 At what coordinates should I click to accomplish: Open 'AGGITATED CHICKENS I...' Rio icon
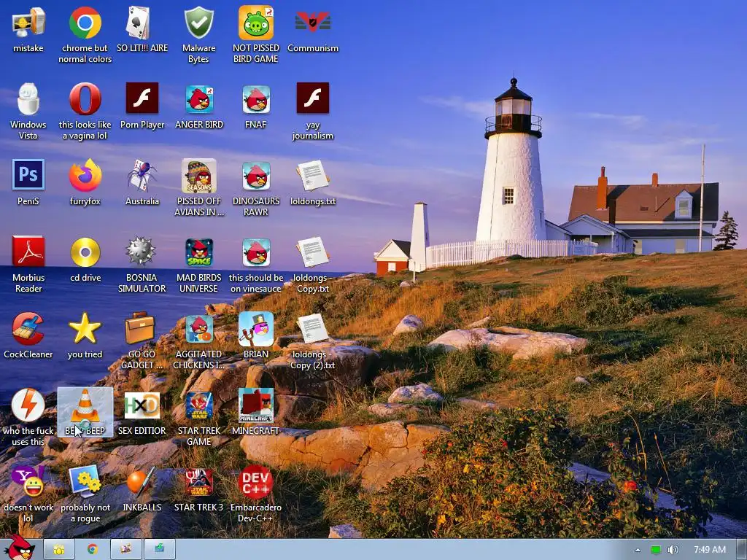tap(198, 329)
